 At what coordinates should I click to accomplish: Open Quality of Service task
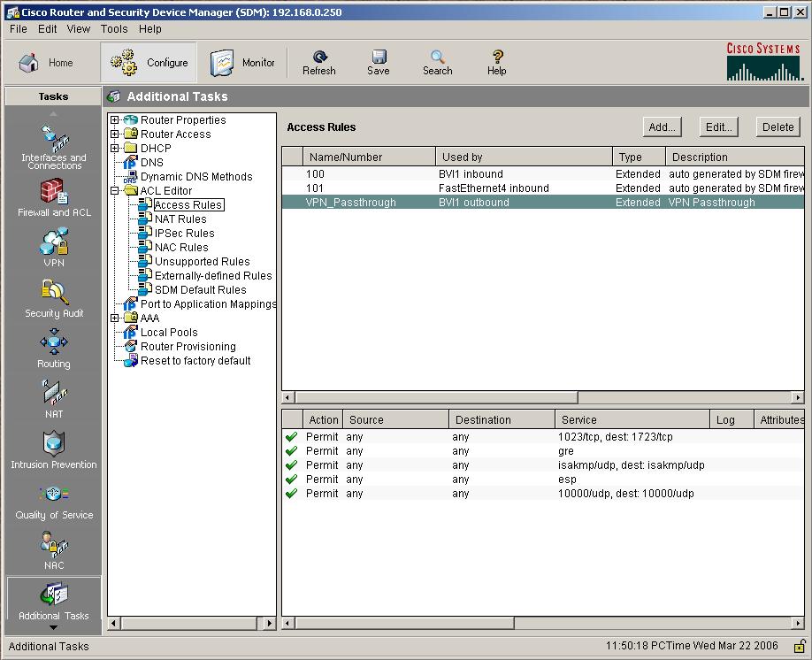[x=54, y=501]
